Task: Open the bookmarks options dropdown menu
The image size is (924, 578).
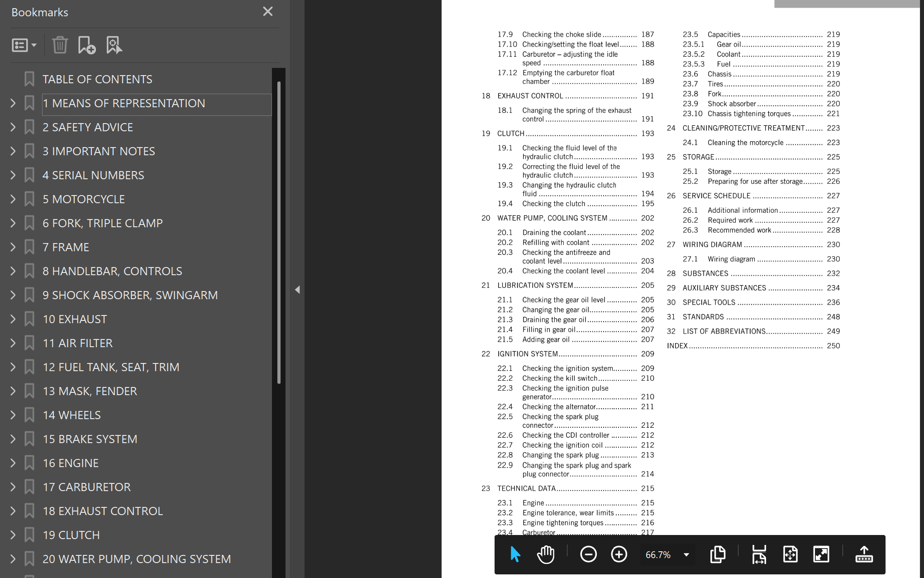Action: [24, 45]
